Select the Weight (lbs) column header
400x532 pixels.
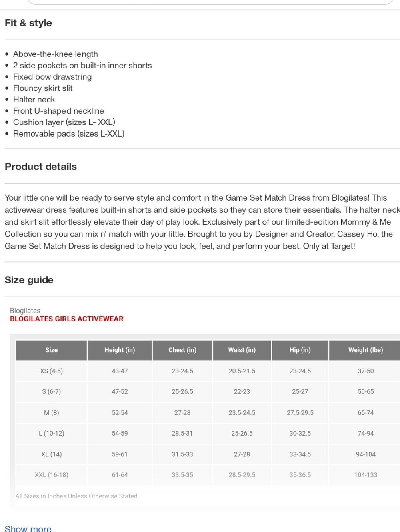[x=366, y=350]
